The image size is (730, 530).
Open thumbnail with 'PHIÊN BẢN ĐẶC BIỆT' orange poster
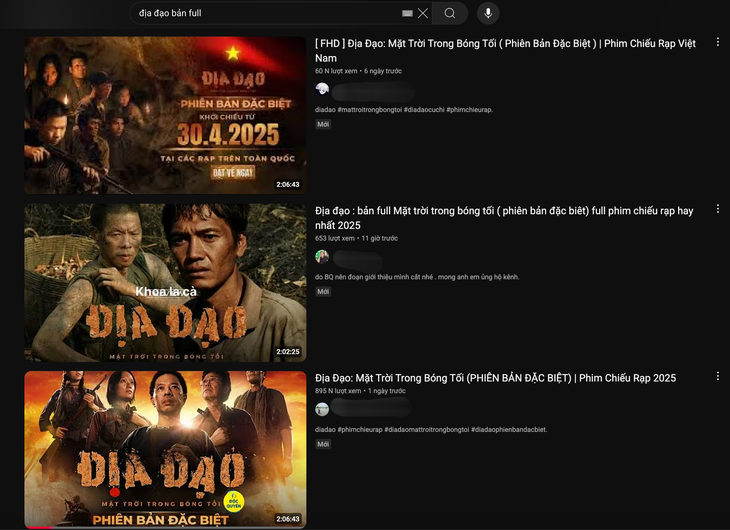[x=165, y=449]
